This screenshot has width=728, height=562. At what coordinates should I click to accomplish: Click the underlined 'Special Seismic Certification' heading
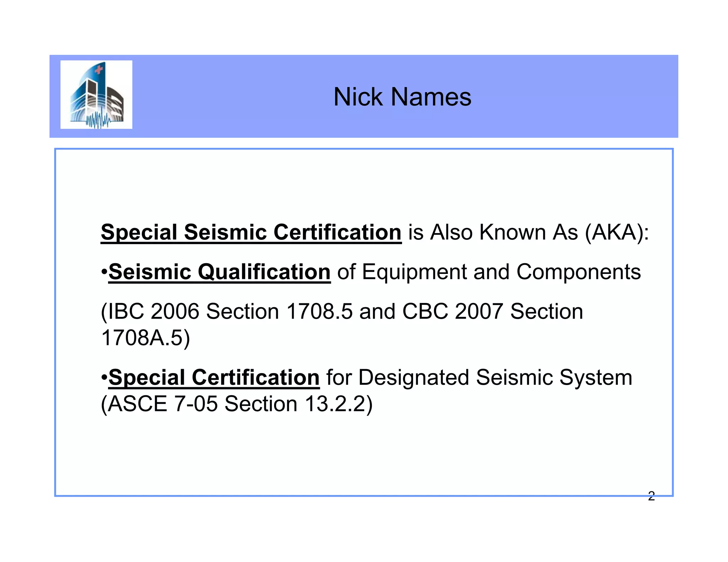coord(251,232)
